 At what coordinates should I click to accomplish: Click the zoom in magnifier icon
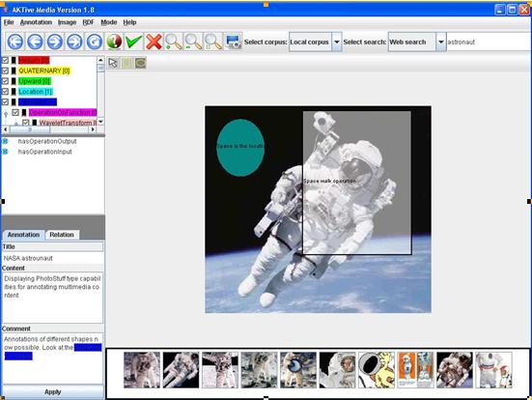coord(174,42)
